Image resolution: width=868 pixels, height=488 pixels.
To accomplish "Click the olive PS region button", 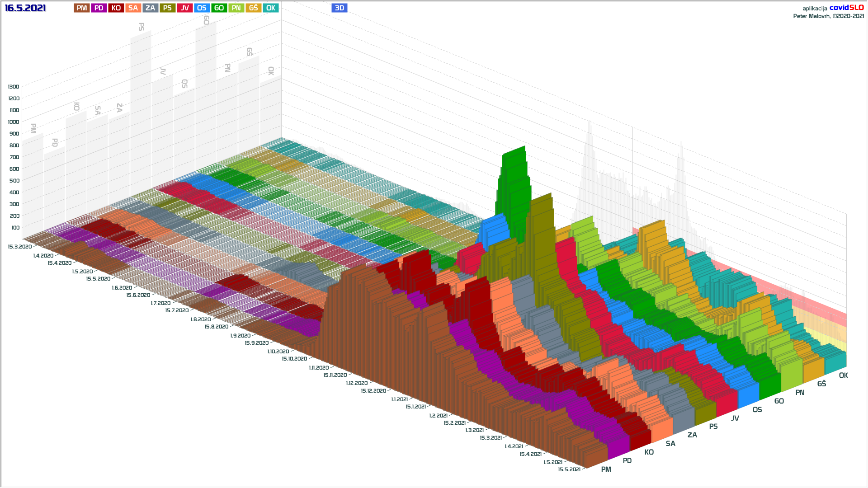I will point(167,8).
